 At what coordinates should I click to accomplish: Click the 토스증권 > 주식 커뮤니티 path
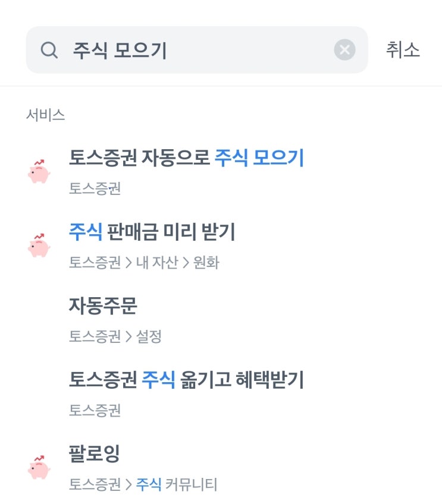tap(143, 484)
